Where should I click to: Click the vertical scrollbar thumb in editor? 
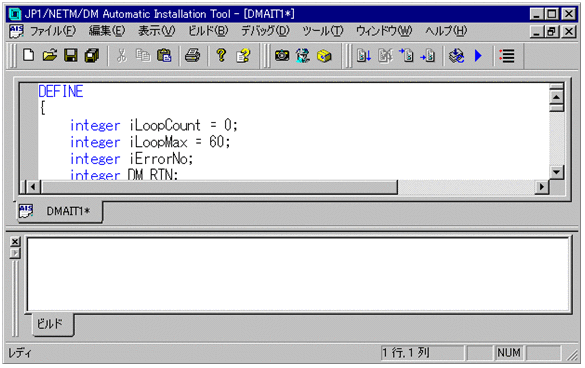coord(556,108)
